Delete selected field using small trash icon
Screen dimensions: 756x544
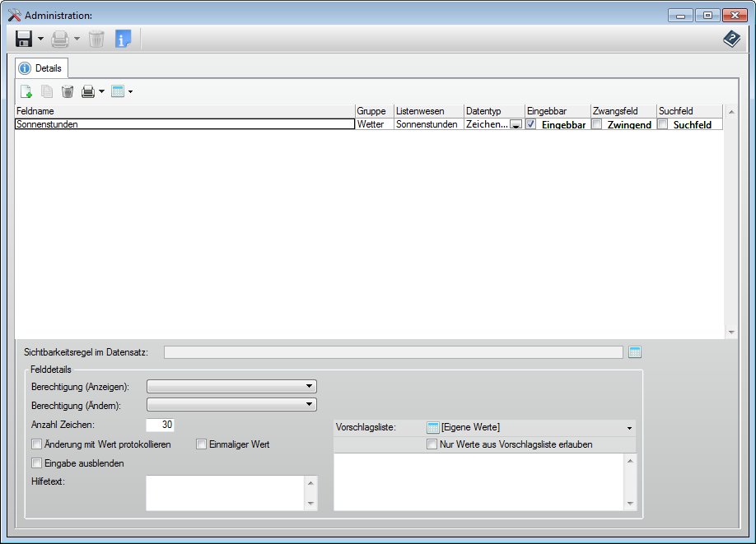click(68, 91)
